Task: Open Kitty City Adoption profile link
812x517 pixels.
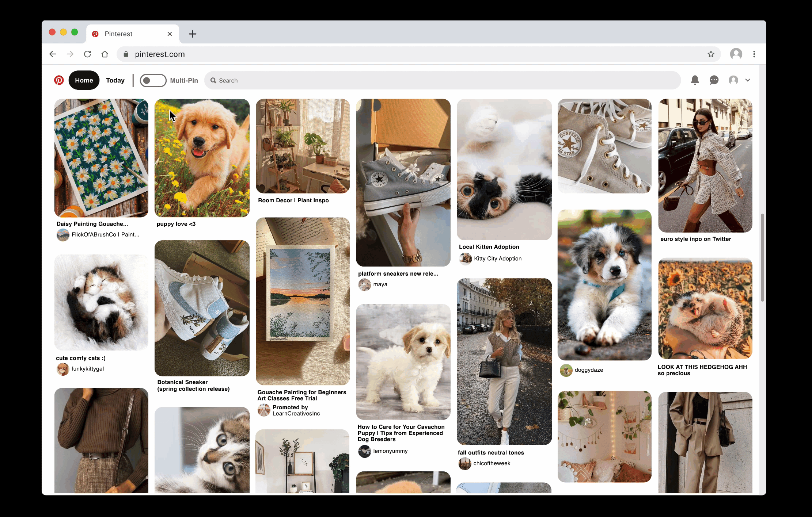Action: point(497,258)
